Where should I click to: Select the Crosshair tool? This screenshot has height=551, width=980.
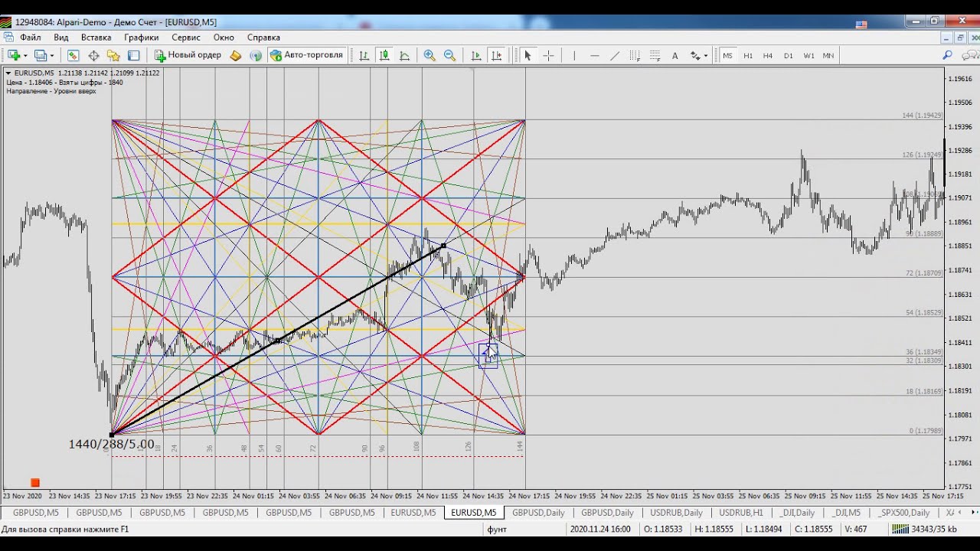548,55
